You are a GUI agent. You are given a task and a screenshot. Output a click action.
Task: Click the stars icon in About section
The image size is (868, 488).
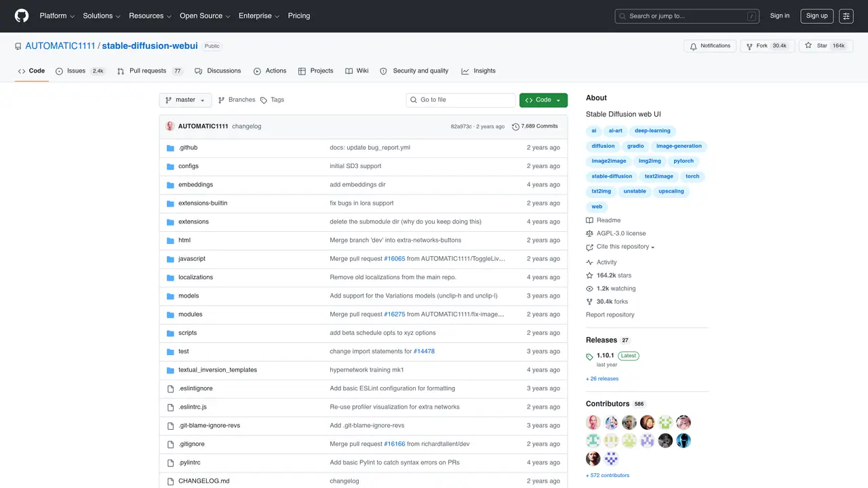[590, 276]
